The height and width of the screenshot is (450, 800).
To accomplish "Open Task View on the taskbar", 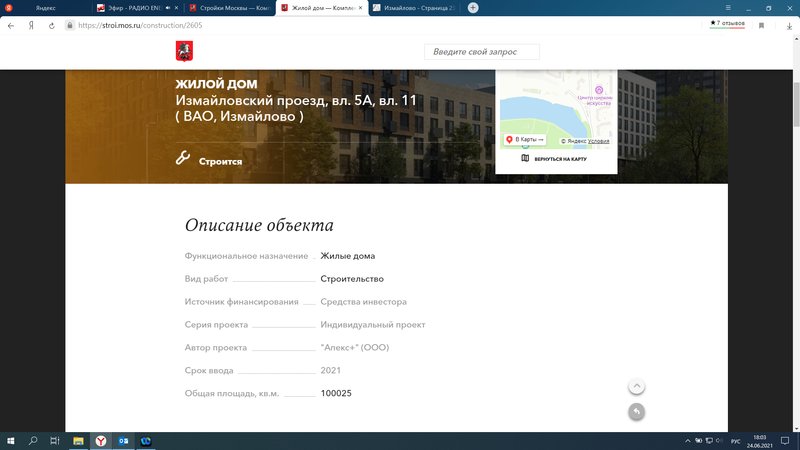I will (55, 441).
